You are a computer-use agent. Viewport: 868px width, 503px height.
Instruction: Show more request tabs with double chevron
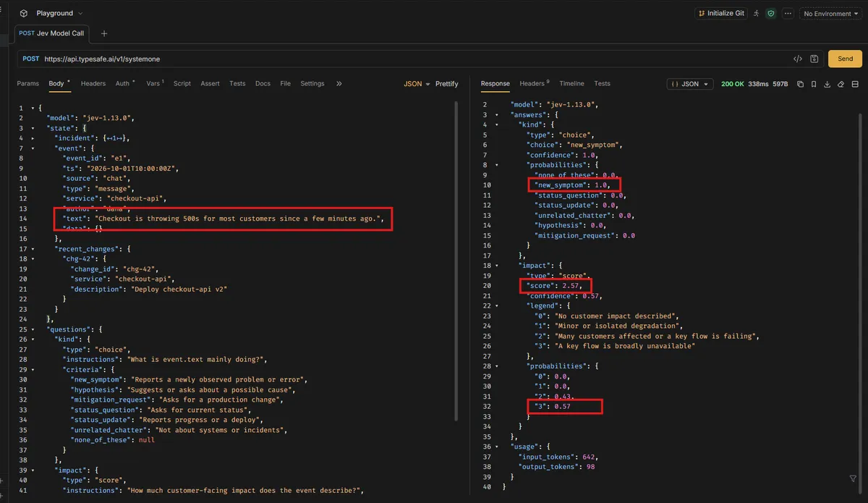(339, 83)
